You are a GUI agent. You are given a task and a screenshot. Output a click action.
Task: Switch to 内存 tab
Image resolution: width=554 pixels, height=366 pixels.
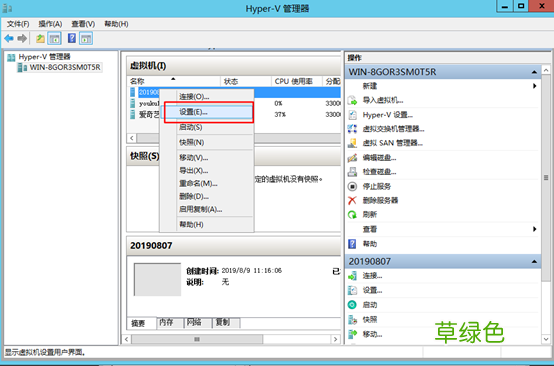170,322
